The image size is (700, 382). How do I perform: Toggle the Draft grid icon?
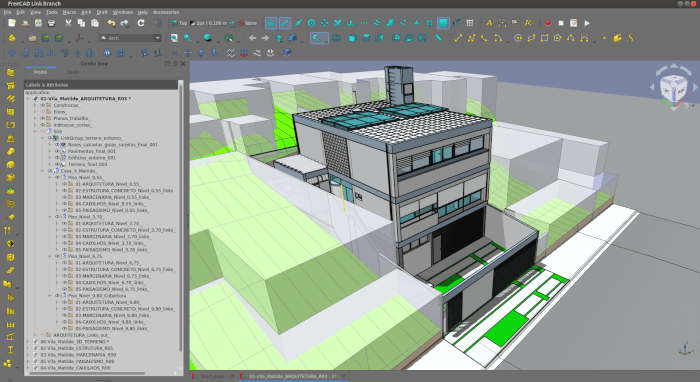click(470, 23)
